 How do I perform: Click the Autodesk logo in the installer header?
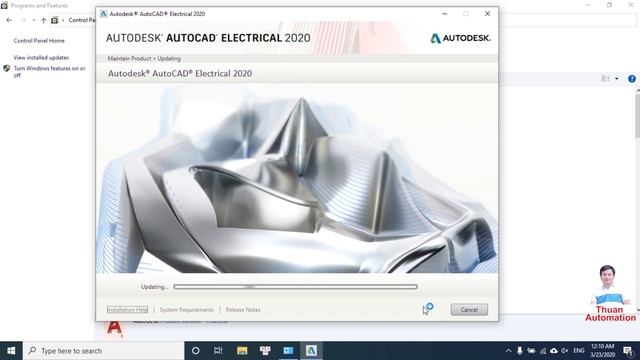tap(460, 38)
